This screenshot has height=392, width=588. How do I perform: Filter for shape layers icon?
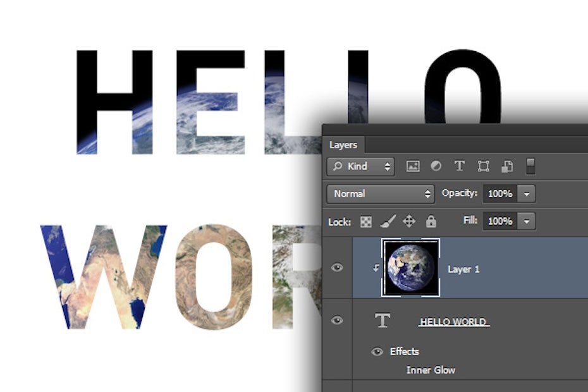pyautogui.click(x=484, y=166)
